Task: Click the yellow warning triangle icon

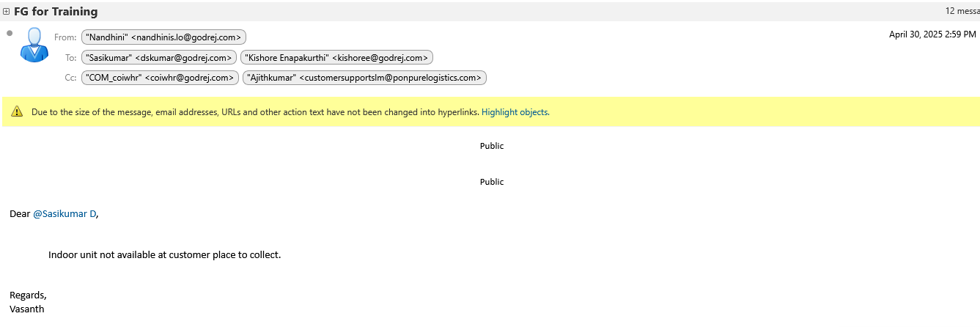Action: (x=17, y=112)
